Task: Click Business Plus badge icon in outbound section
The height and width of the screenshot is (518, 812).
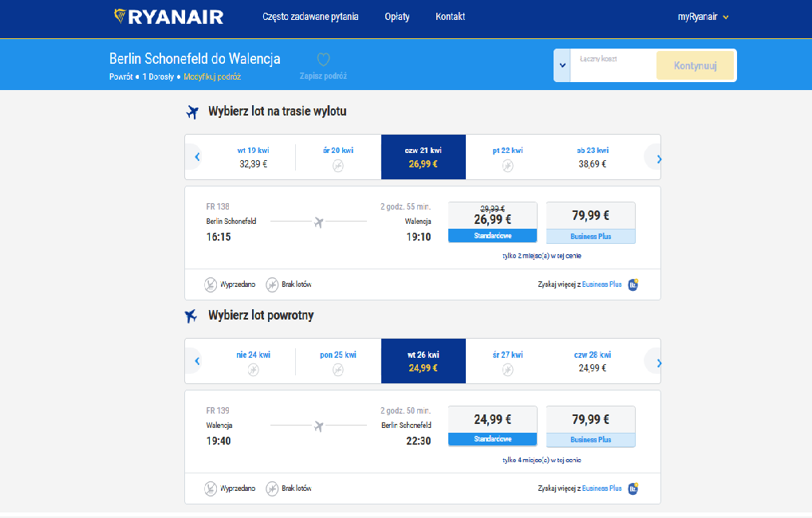Action: [x=633, y=284]
